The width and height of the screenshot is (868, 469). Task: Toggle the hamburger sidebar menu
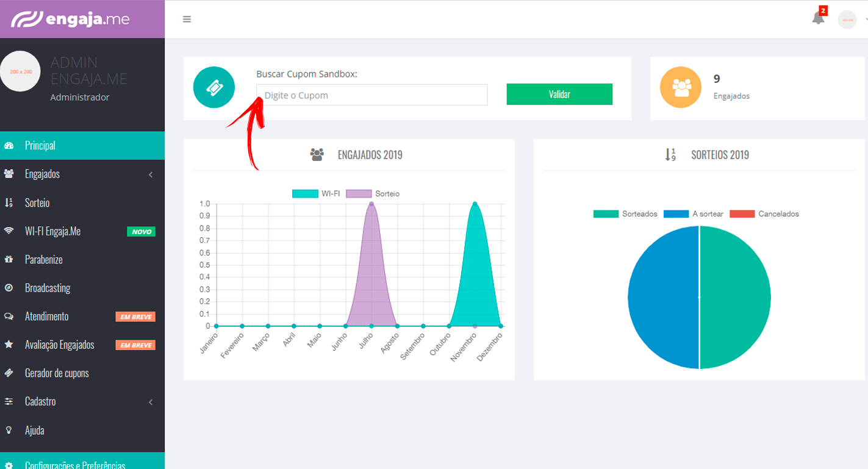(x=187, y=19)
